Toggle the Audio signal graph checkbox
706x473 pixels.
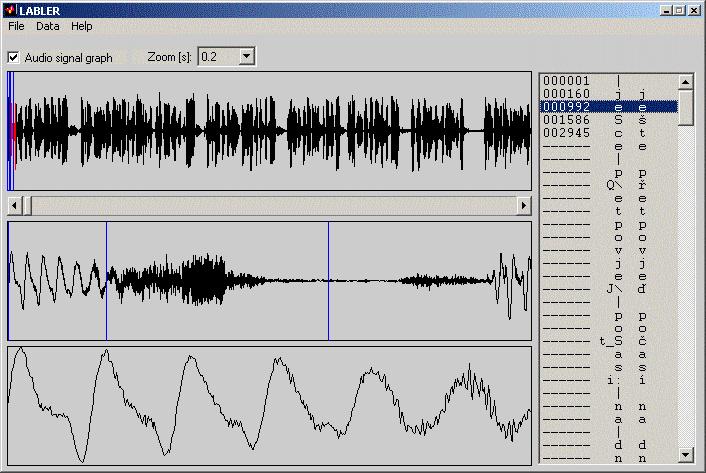(14, 58)
